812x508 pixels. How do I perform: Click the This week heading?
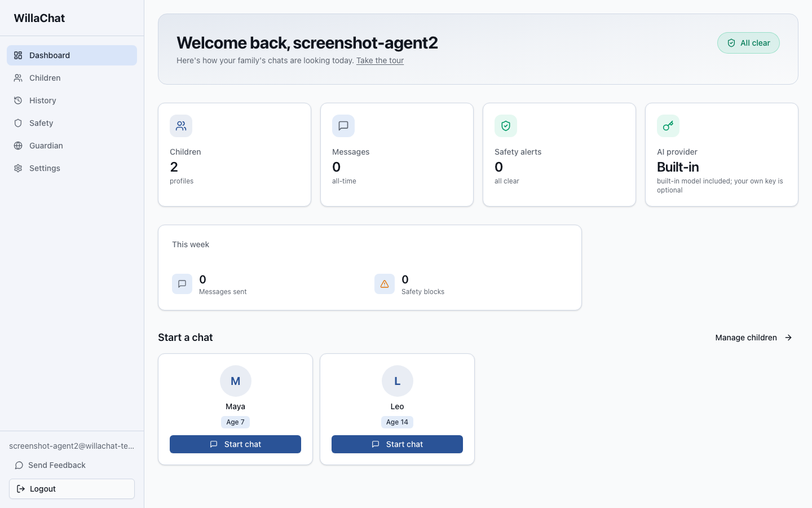pos(191,244)
